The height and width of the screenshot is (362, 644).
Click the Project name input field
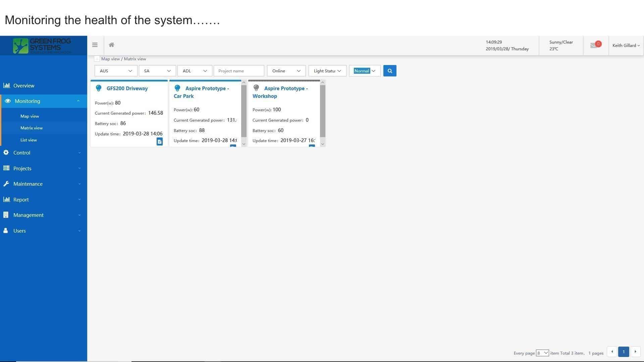pos(239,71)
